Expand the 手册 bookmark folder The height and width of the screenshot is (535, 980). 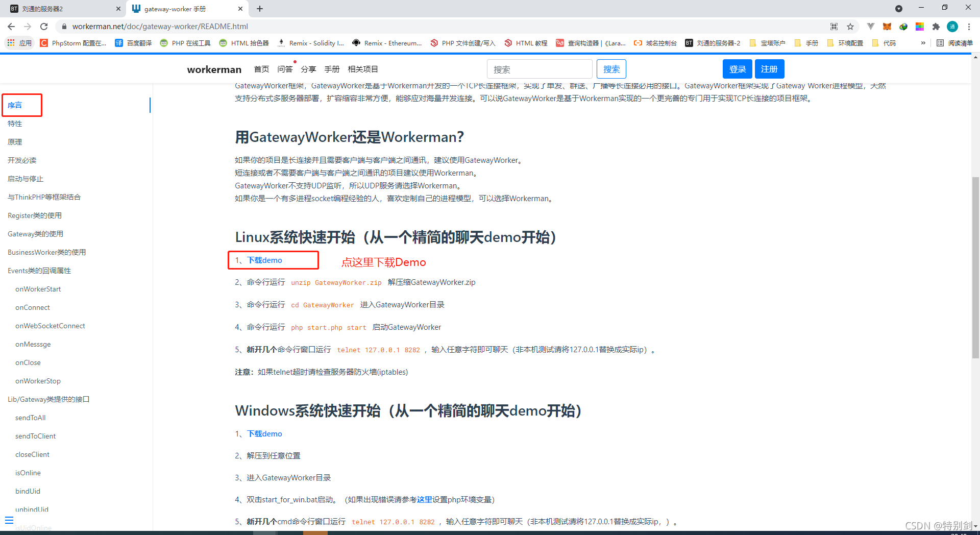click(806, 43)
